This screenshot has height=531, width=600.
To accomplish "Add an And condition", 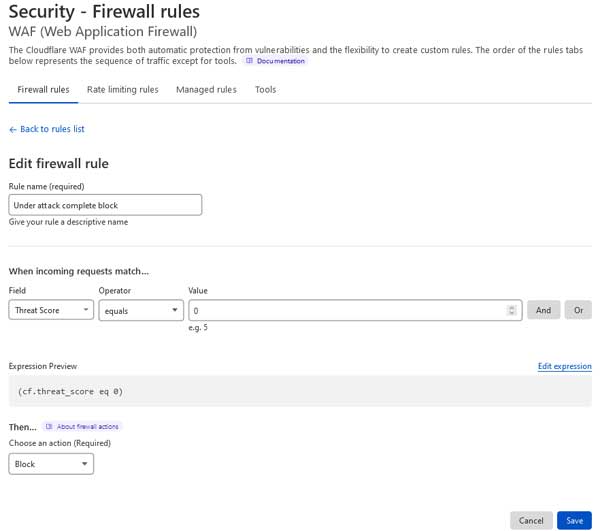I will tap(543, 310).
